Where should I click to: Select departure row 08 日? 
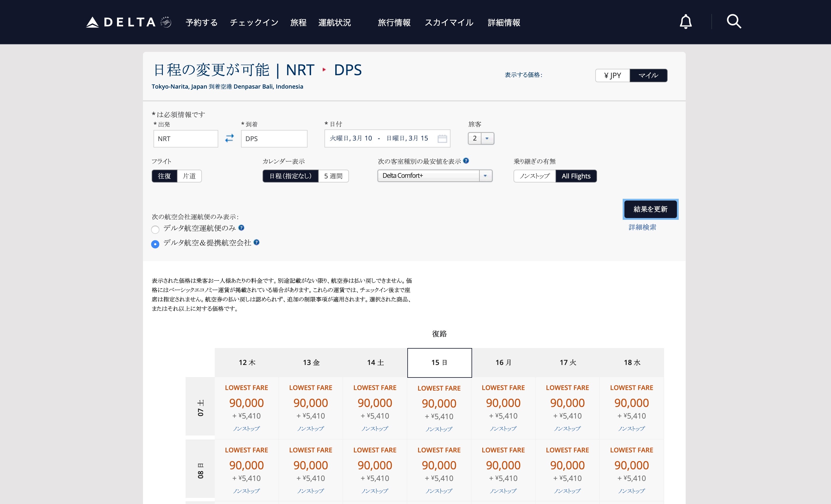(x=200, y=469)
